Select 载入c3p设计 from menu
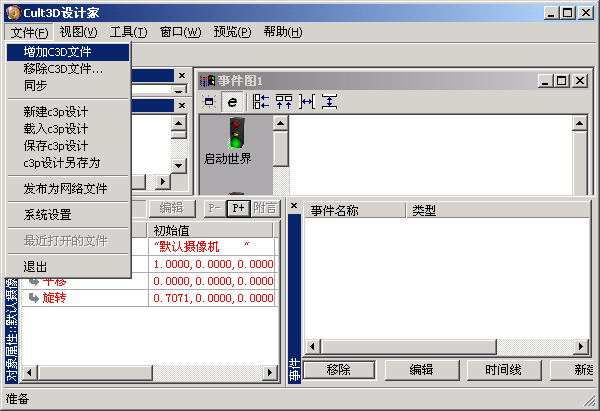Viewport: 600px width, 411px height. pos(68,129)
